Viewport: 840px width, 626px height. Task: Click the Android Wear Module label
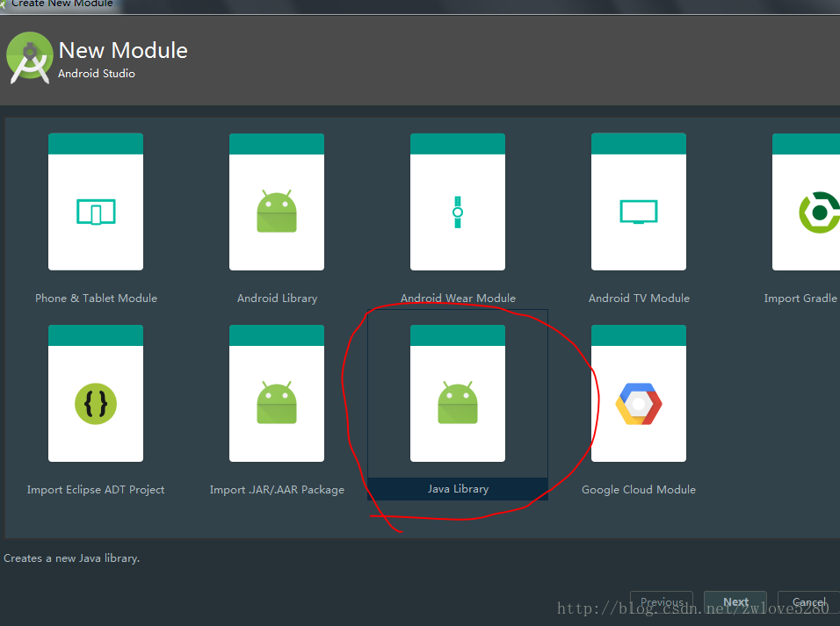(x=458, y=299)
